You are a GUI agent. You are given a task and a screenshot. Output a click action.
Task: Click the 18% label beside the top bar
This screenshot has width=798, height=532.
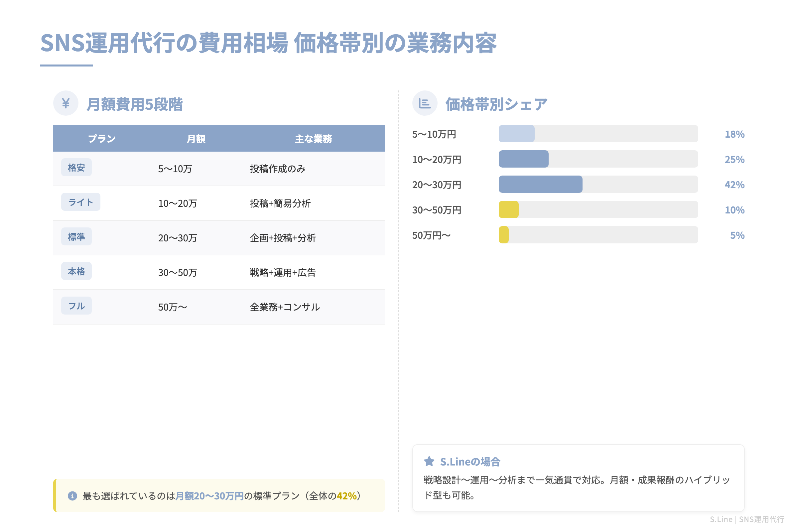[x=734, y=134]
